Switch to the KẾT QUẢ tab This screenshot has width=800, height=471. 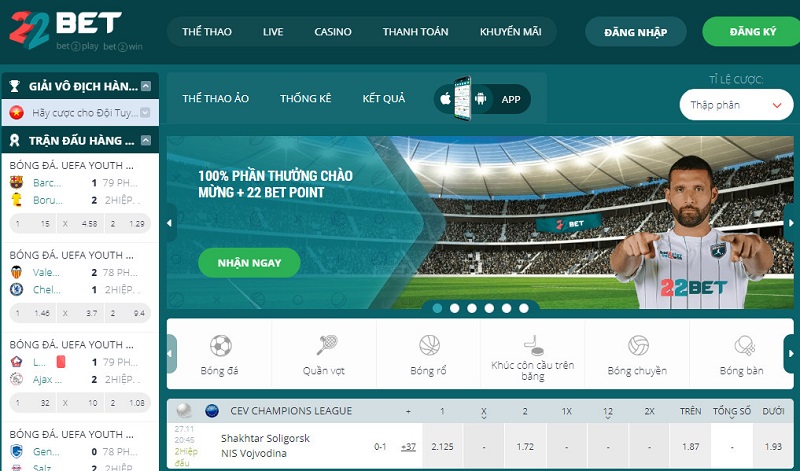(x=384, y=98)
